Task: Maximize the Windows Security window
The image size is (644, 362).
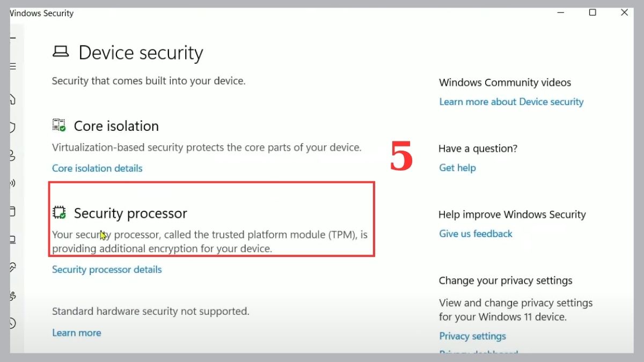Action: point(592,13)
